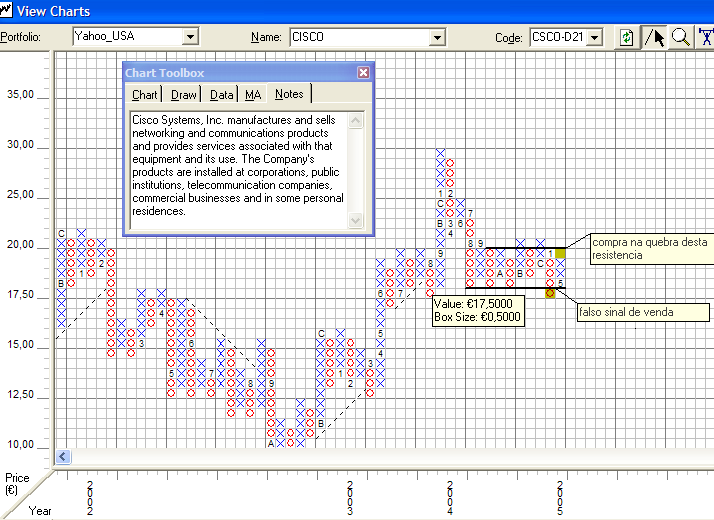Switch to the Chart tab in the toolbox
Viewport: 714px width, 520px height.
[x=145, y=95]
